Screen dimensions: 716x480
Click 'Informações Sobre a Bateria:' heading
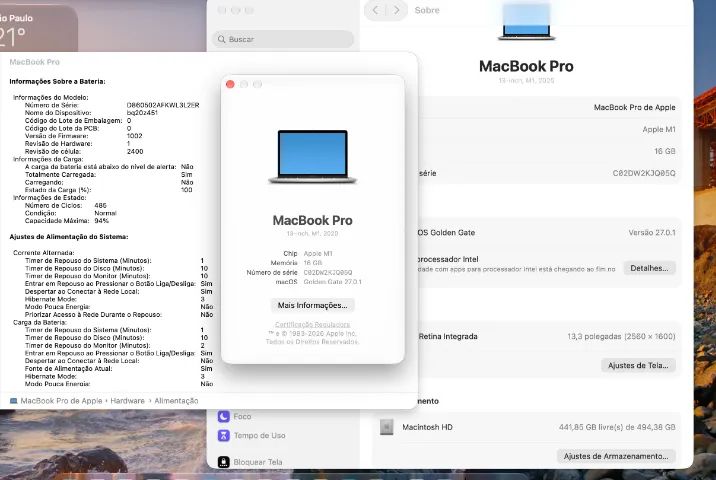[x=58, y=81]
